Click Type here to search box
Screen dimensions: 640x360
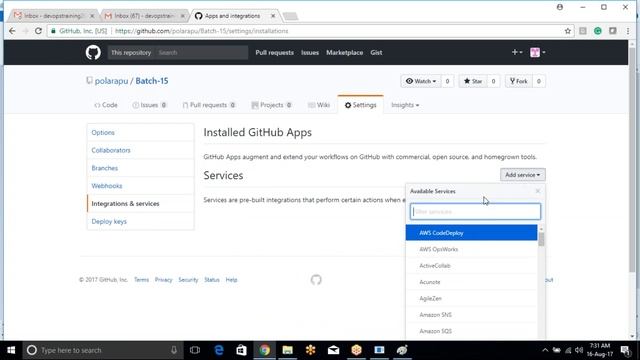(102, 350)
